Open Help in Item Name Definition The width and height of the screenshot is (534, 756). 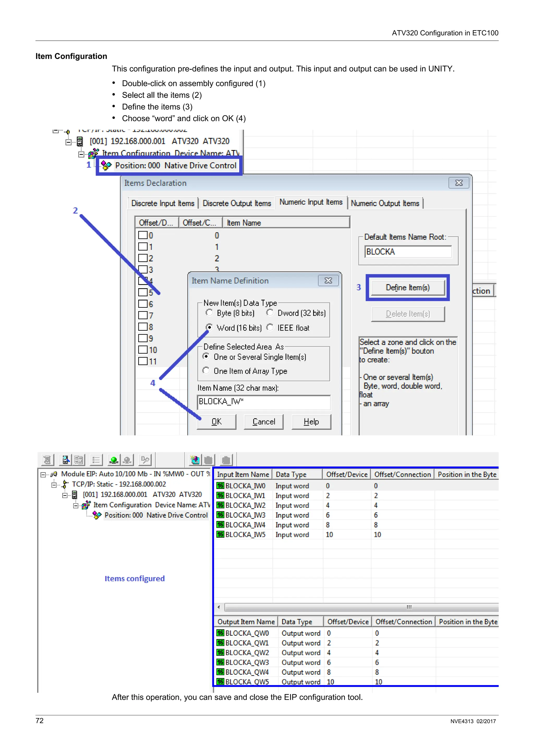point(311,422)
